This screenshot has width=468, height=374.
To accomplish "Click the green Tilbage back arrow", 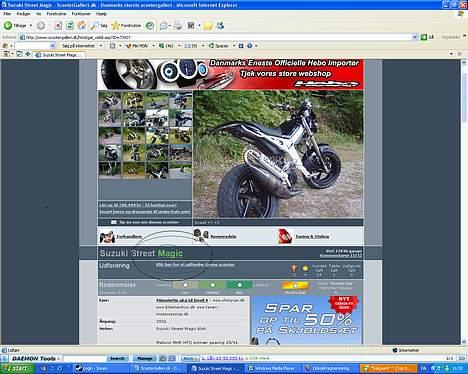I will [x=8, y=25].
